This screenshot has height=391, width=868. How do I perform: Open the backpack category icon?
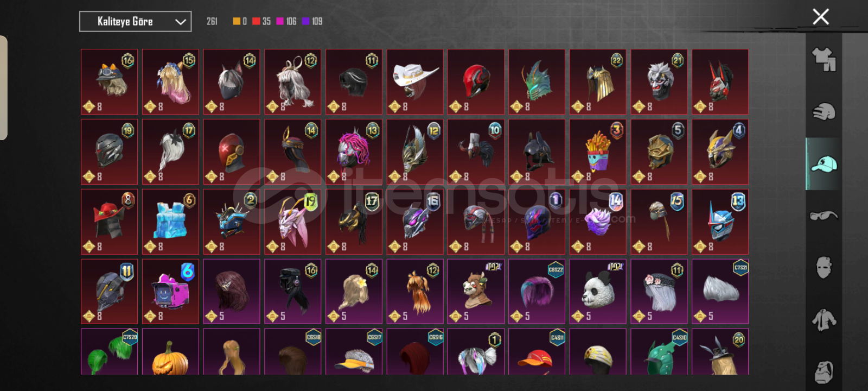(824, 371)
